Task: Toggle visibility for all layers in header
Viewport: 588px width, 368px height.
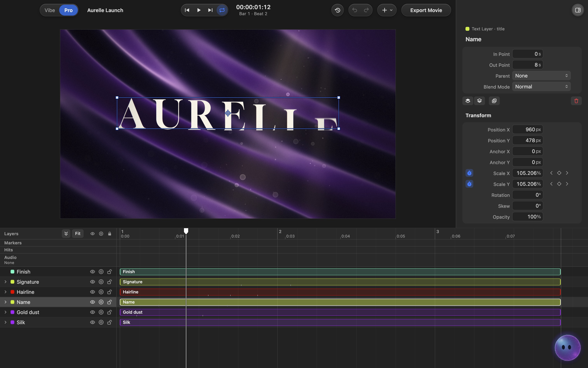Action: pyautogui.click(x=93, y=234)
